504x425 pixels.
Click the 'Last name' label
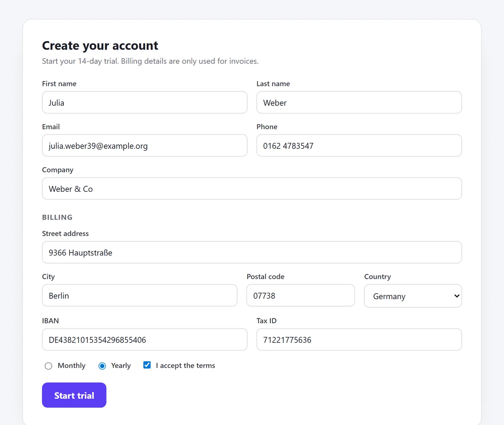273,84
